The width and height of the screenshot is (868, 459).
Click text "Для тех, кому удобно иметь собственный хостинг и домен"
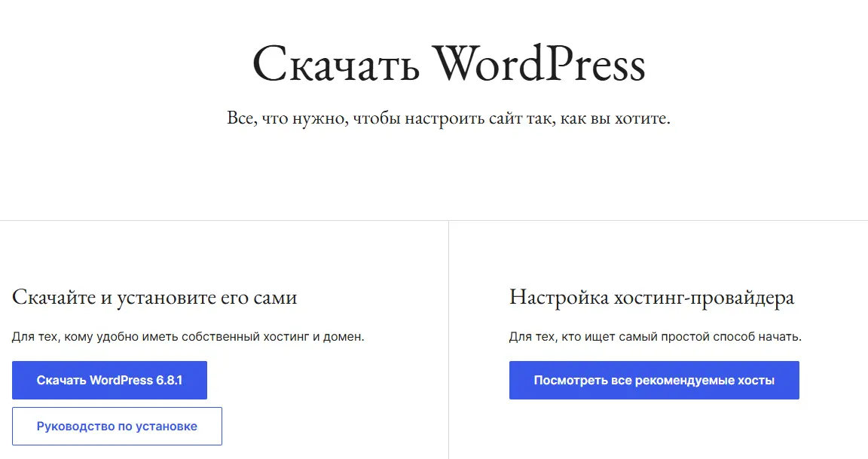click(189, 336)
